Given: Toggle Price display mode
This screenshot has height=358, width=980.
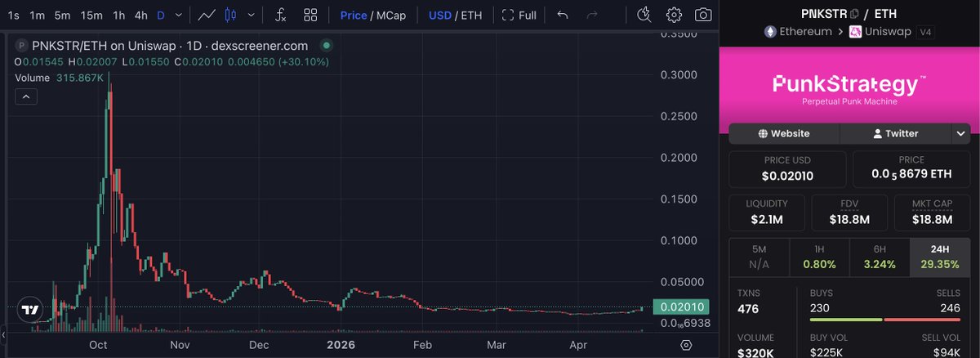Looking at the screenshot, I should [x=354, y=15].
